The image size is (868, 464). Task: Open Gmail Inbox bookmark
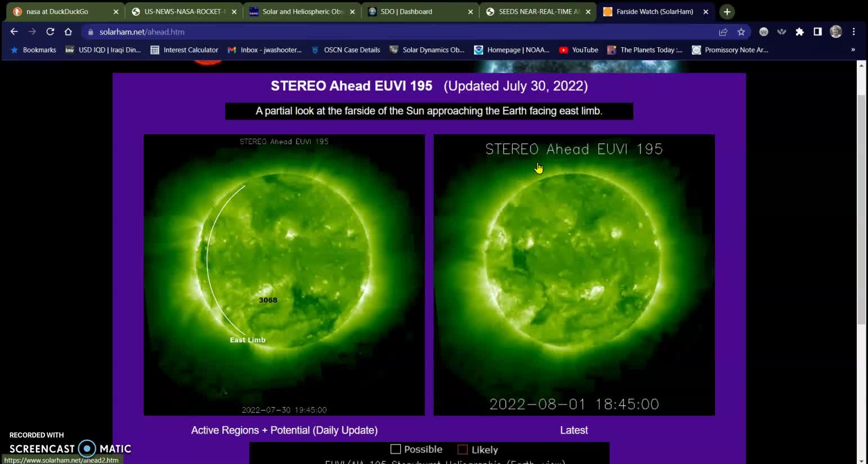[264, 50]
